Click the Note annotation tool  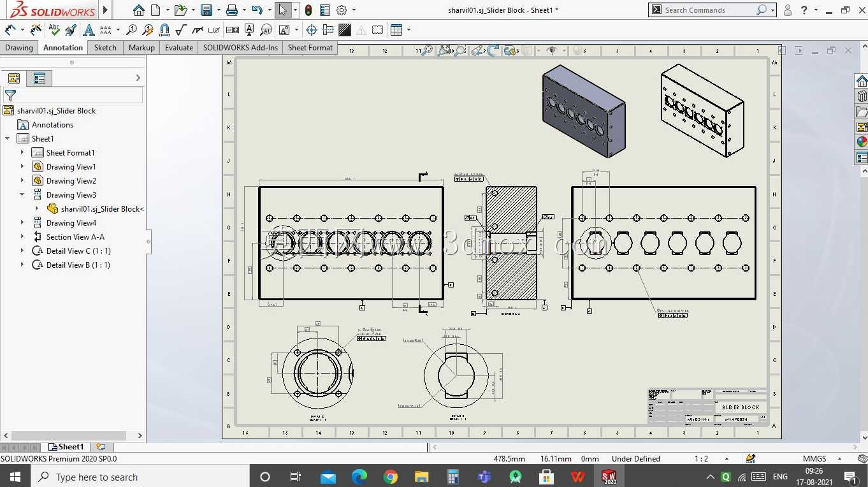pos(89,29)
